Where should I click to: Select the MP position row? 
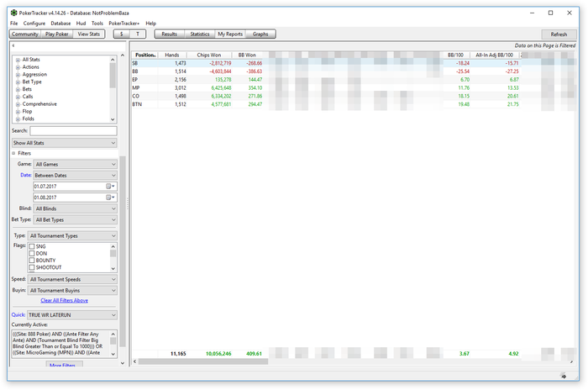tap(353, 88)
